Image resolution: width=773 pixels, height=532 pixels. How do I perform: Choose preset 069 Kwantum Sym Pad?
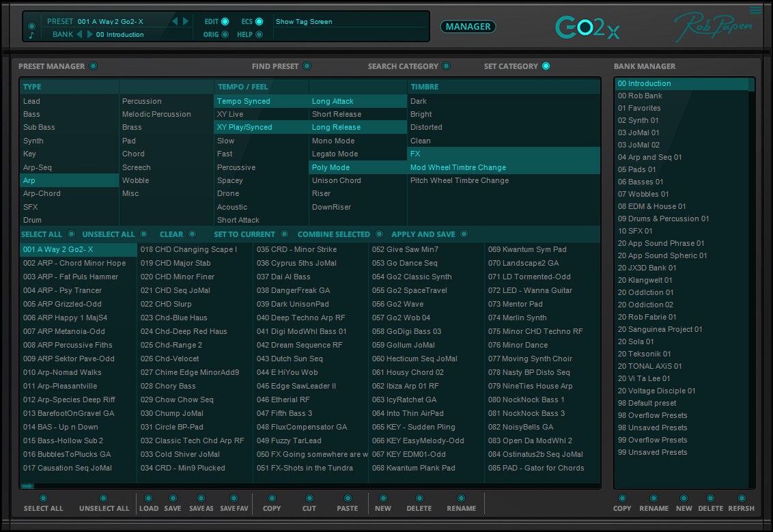[542, 249]
